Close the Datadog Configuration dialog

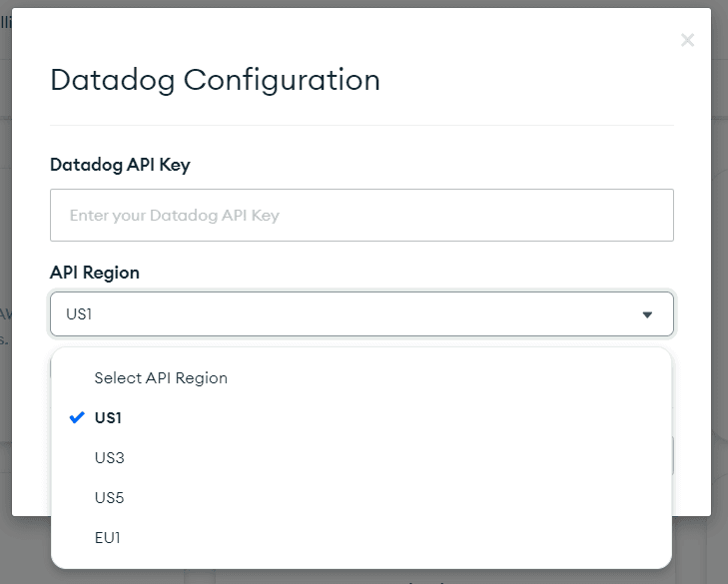click(x=687, y=40)
